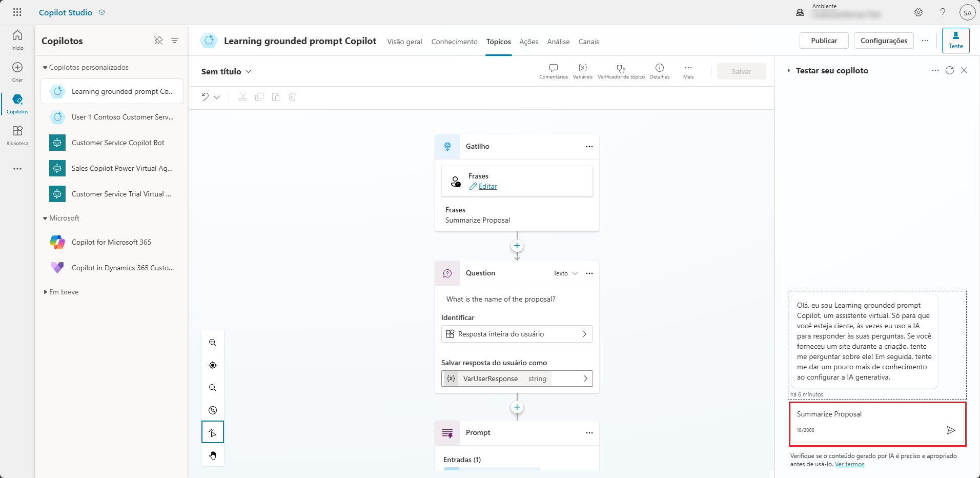980x478 pixels.
Task: Close the test copilot pane
Action: tap(964, 70)
